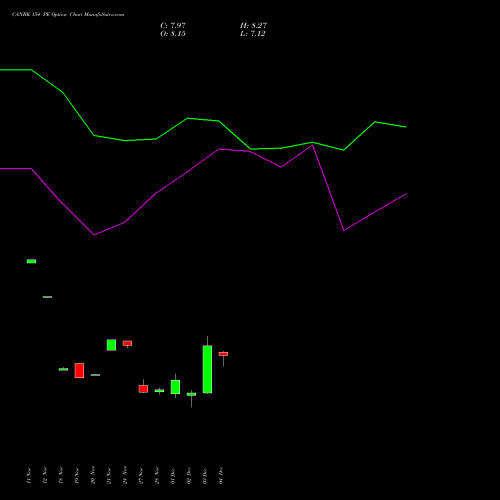Click the small green candle for 02 Dec

pyautogui.click(x=191, y=394)
